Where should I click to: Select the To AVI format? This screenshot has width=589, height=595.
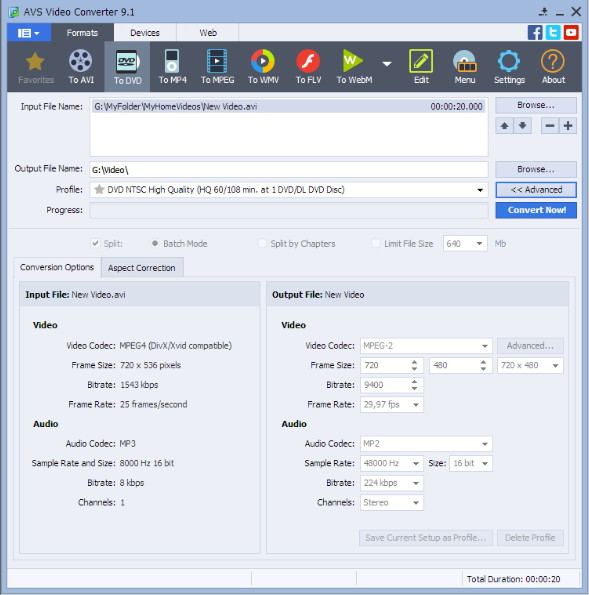(x=80, y=67)
